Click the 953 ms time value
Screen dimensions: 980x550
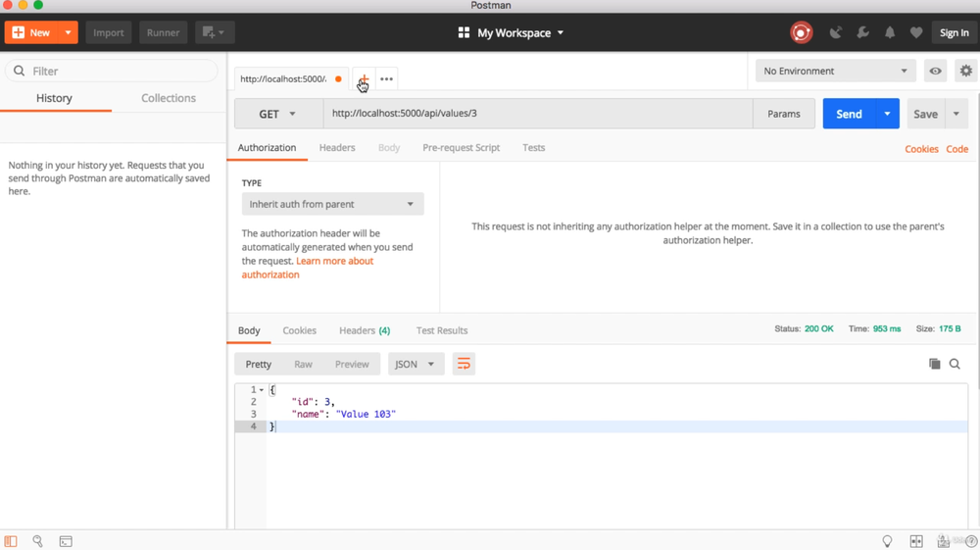point(887,328)
